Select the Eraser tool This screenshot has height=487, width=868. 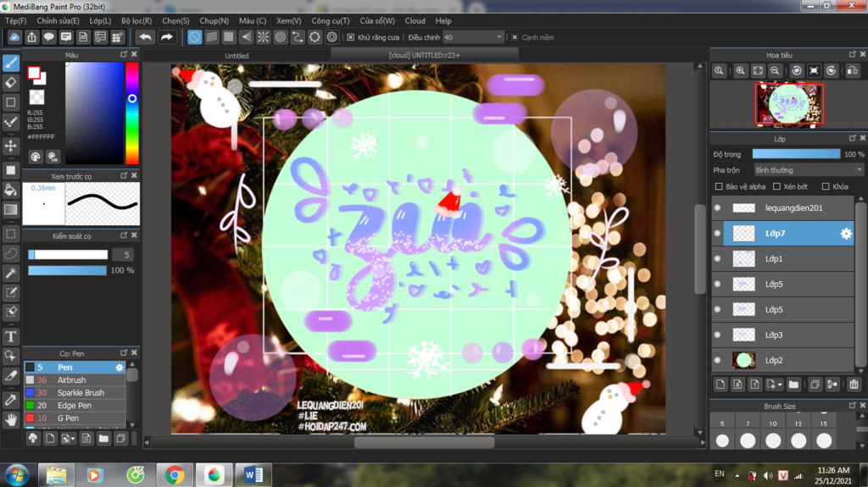click(x=10, y=82)
